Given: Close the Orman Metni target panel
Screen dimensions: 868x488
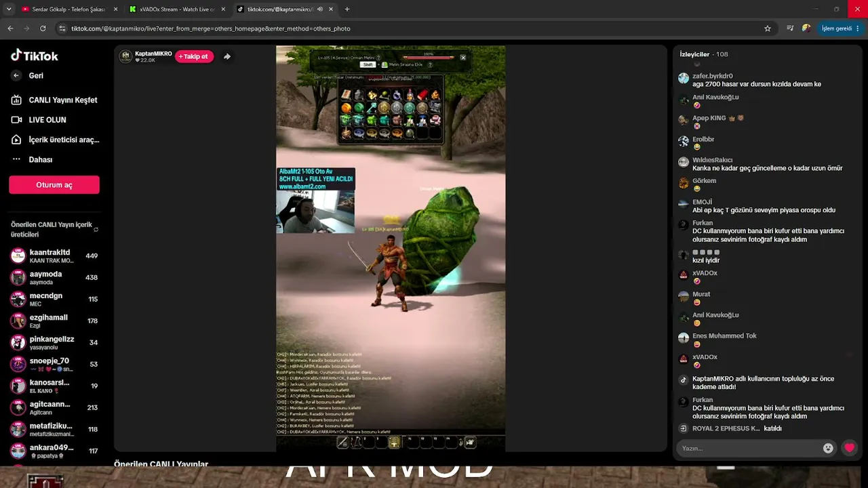Looking at the screenshot, I should 463,58.
